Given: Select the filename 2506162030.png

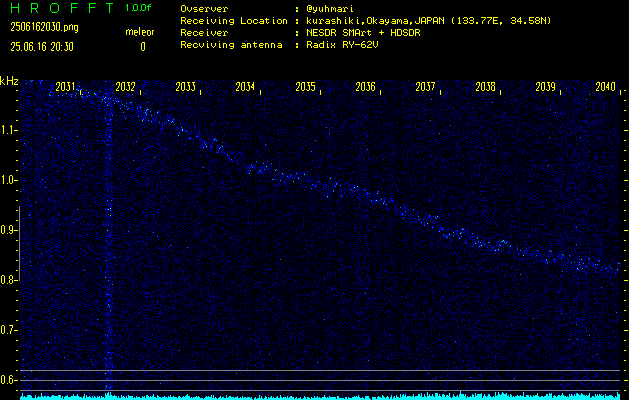Looking at the screenshot, I should click(x=44, y=27).
